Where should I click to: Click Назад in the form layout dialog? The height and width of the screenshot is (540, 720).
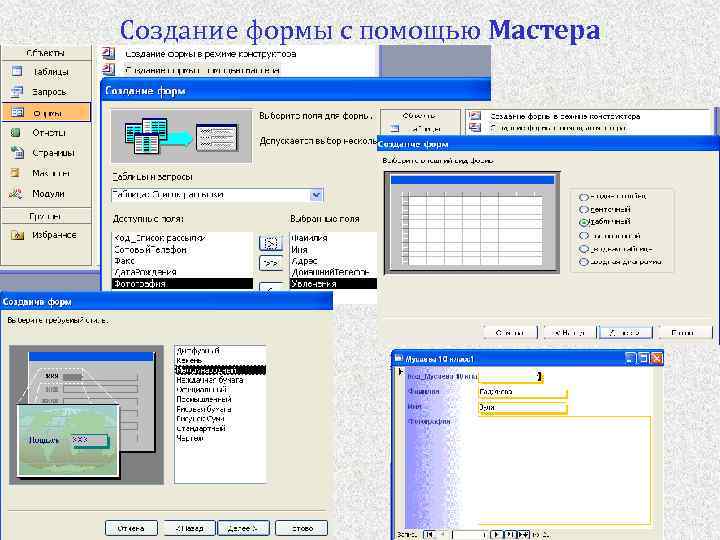point(569,332)
